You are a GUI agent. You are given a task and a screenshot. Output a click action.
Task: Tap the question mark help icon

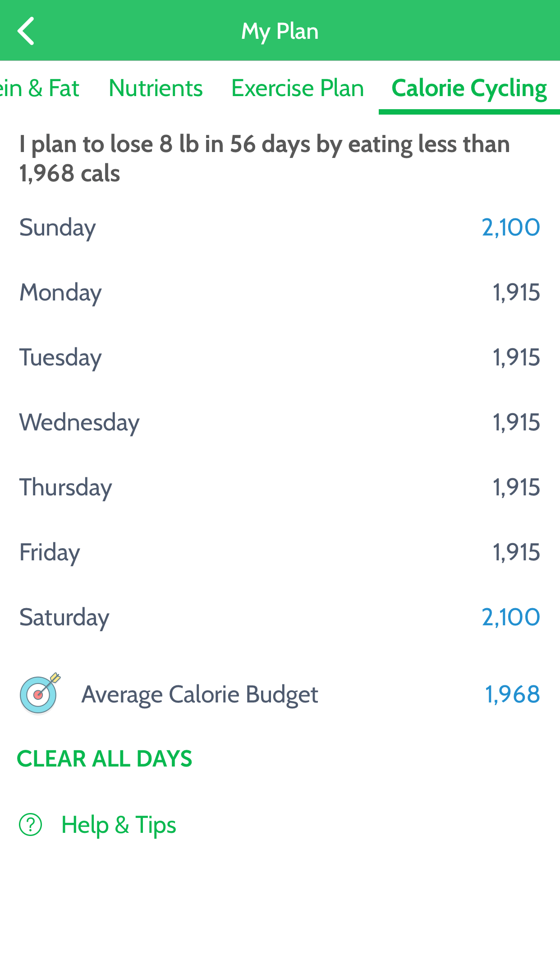pos(30,825)
